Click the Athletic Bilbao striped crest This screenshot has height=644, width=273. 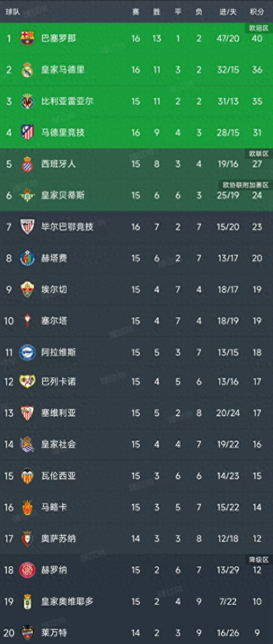coord(27,226)
